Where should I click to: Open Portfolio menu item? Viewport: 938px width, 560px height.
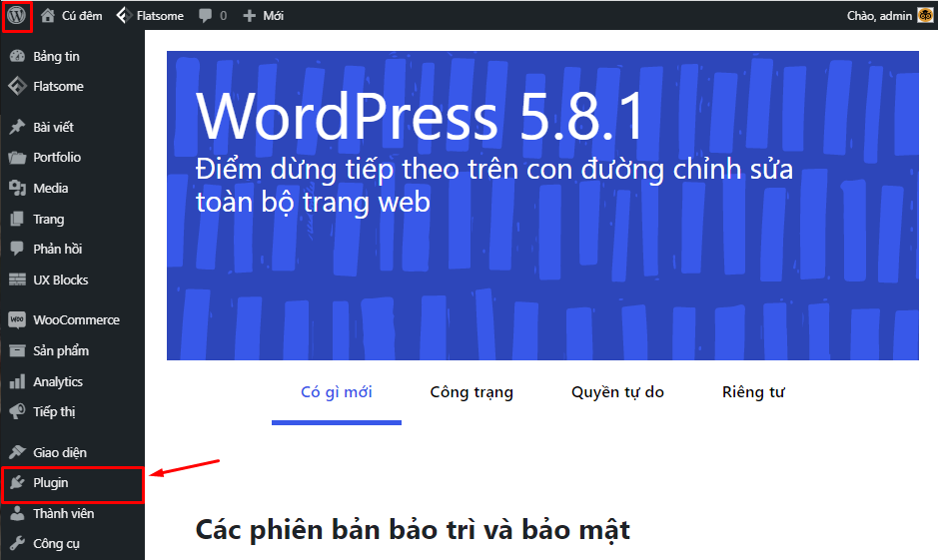point(57,157)
